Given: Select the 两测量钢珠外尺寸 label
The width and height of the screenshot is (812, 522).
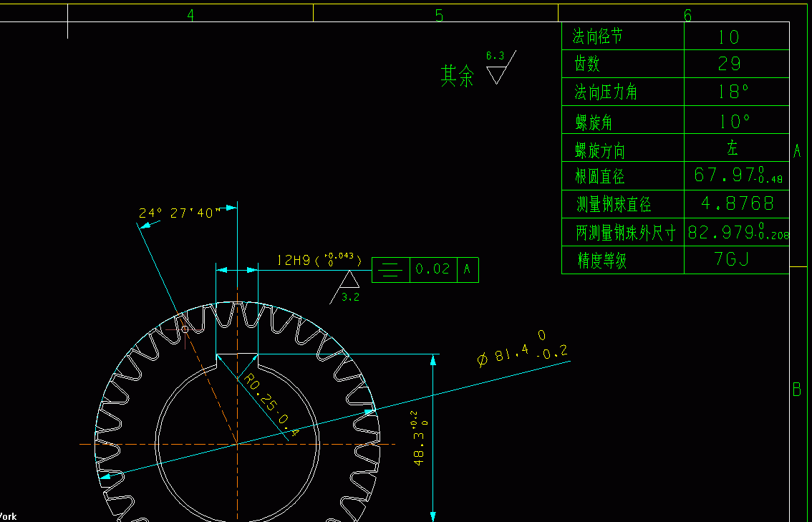Looking at the screenshot, I should click(x=626, y=233).
